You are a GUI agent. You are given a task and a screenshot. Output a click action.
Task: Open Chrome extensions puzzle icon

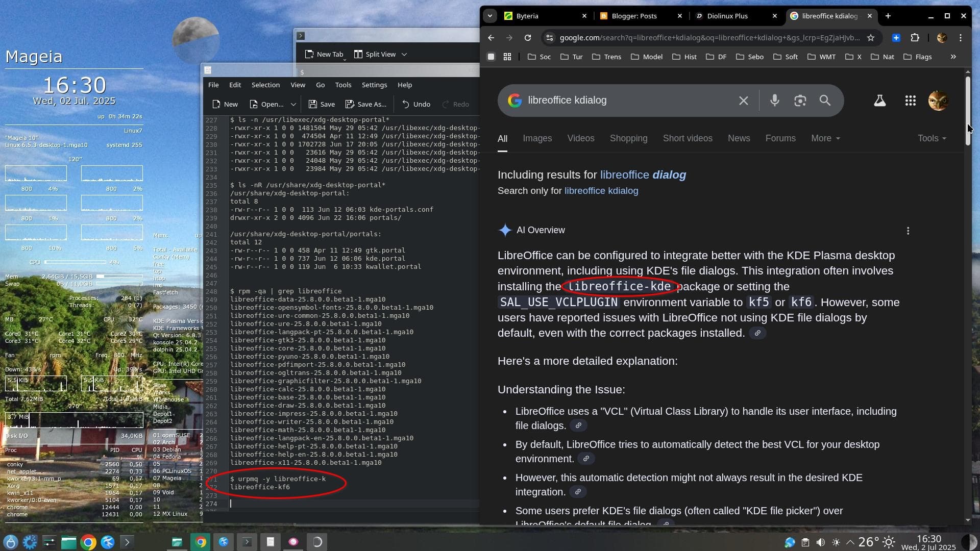(915, 38)
